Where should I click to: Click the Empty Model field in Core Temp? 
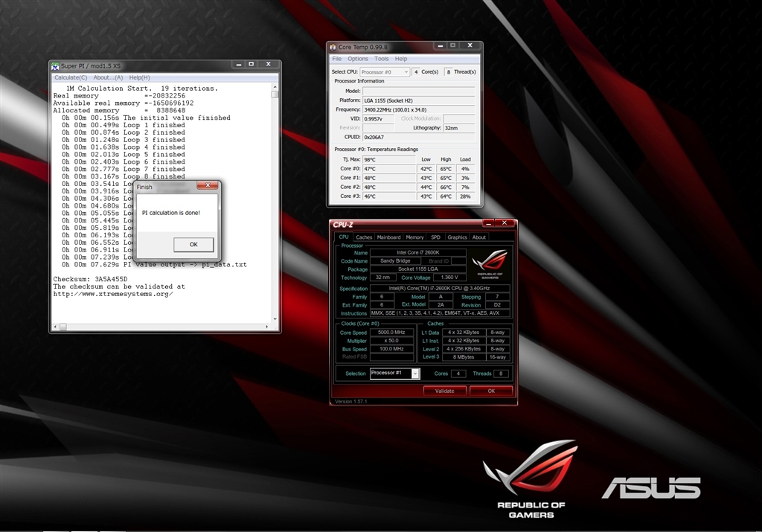pos(418,91)
